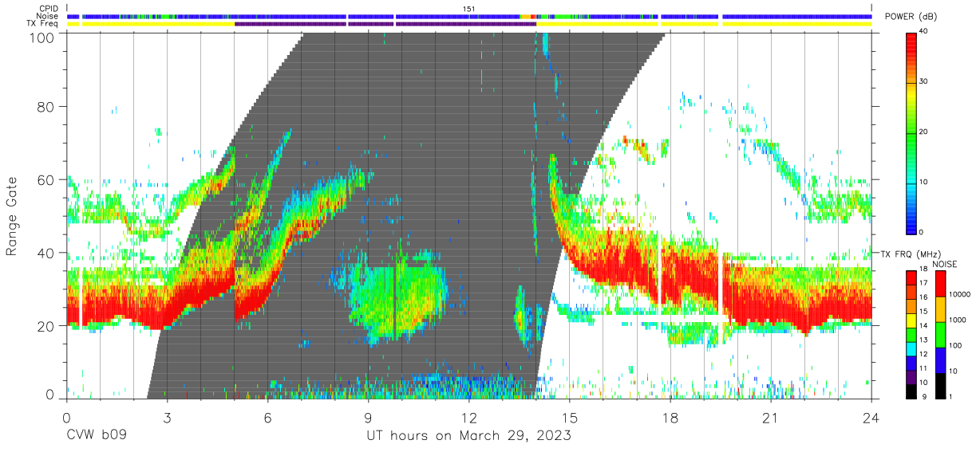Click the "40" tick on POWER color bar
980x452 pixels.
pos(923,32)
